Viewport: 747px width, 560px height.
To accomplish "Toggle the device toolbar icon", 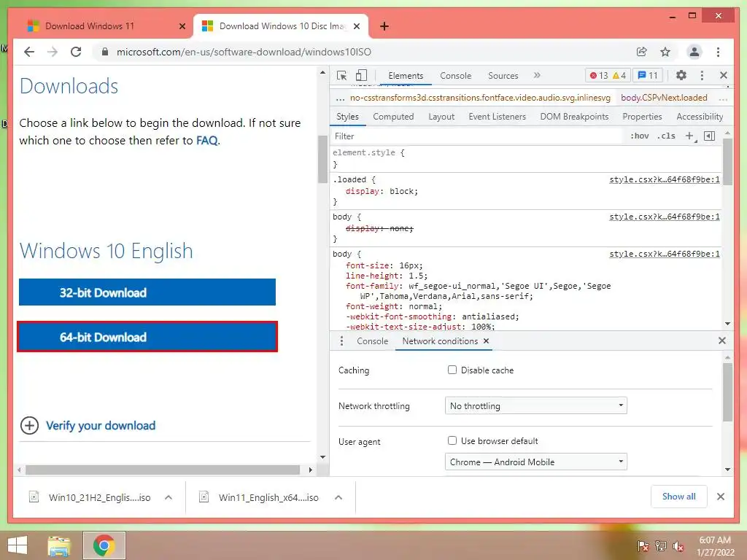I will (362, 75).
